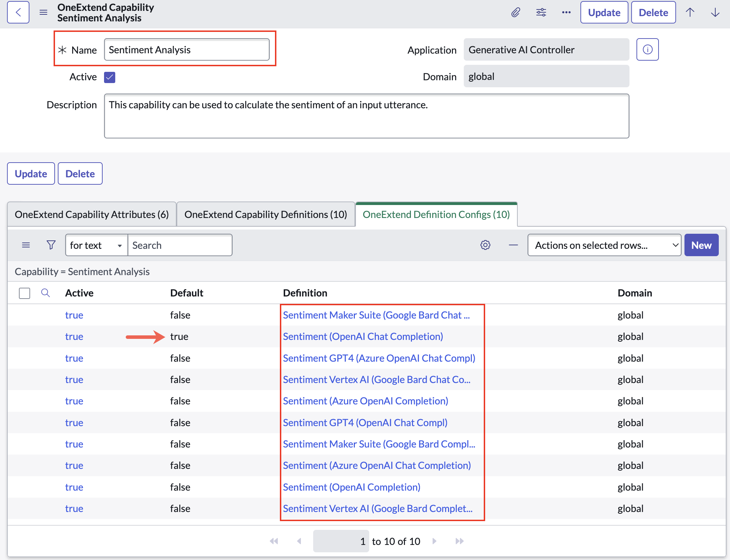This screenshot has width=730, height=560.
Task: Sort by the Active column header
Action: pyautogui.click(x=79, y=293)
